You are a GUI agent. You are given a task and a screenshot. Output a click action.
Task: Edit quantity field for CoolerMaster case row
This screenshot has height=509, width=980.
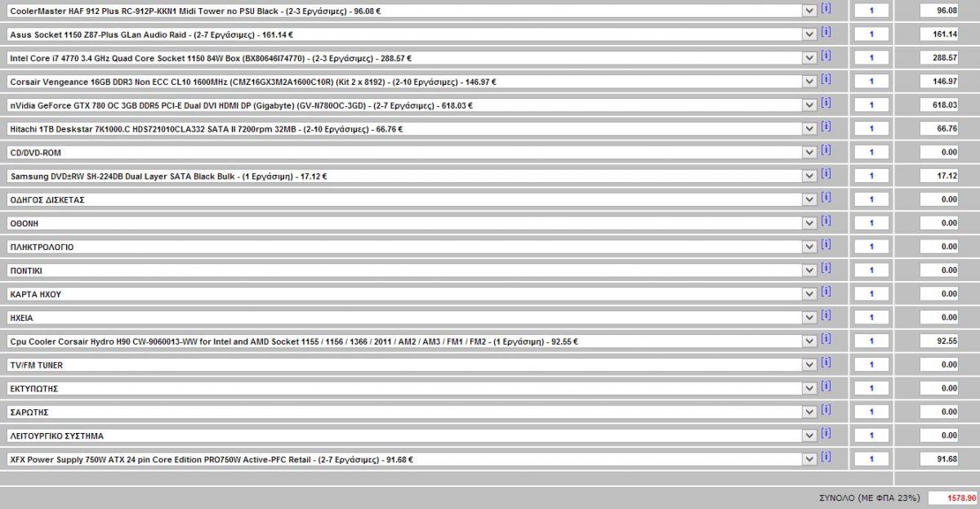(x=871, y=11)
